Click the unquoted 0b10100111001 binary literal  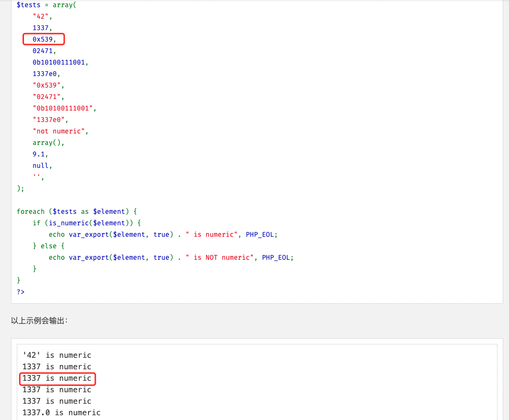click(x=60, y=62)
